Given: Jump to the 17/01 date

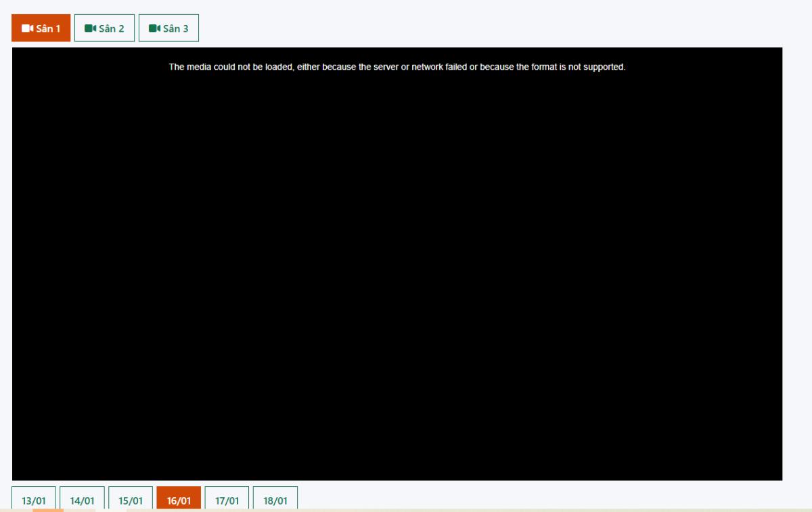Looking at the screenshot, I should [x=227, y=500].
